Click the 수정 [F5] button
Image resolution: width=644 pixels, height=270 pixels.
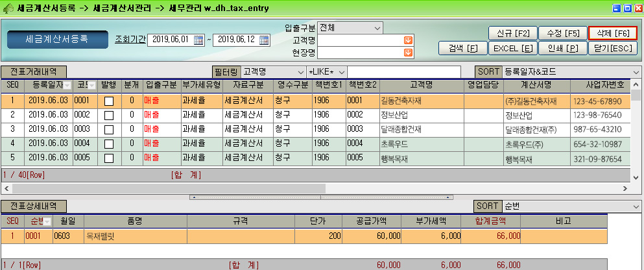point(562,33)
